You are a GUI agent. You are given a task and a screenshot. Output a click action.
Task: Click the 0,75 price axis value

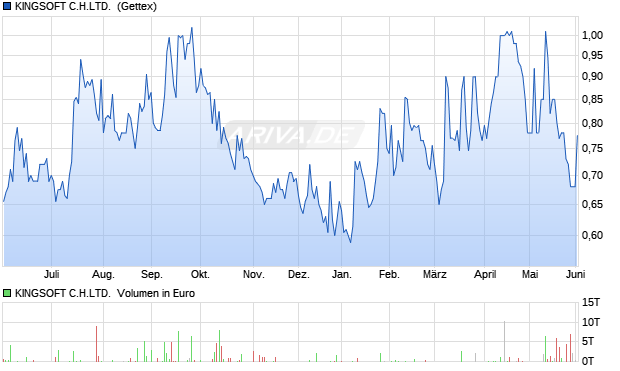click(x=592, y=149)
